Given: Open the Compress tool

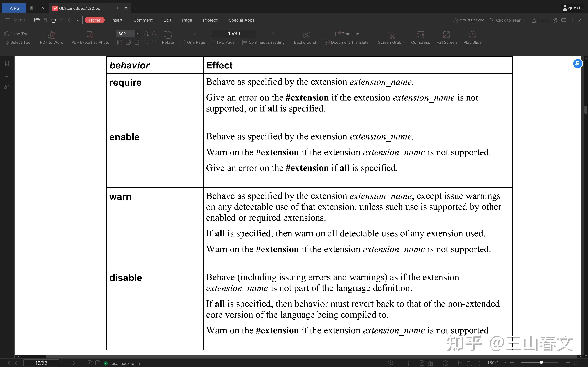Looking at the screenshot, I should click(420, 38).
